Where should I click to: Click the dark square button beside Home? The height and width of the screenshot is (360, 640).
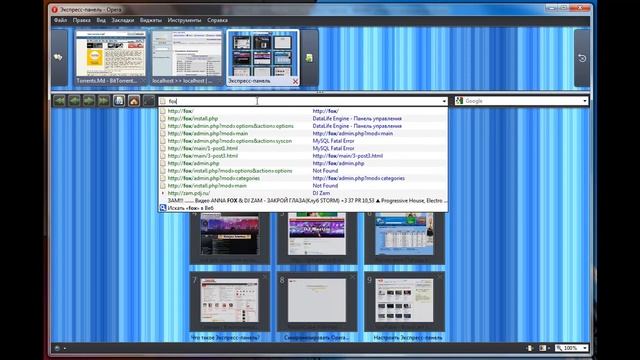(149, 101)
